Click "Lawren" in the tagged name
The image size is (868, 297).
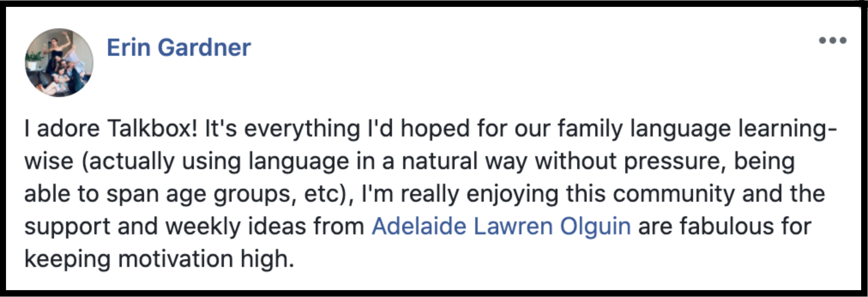[x=513, y=226]
